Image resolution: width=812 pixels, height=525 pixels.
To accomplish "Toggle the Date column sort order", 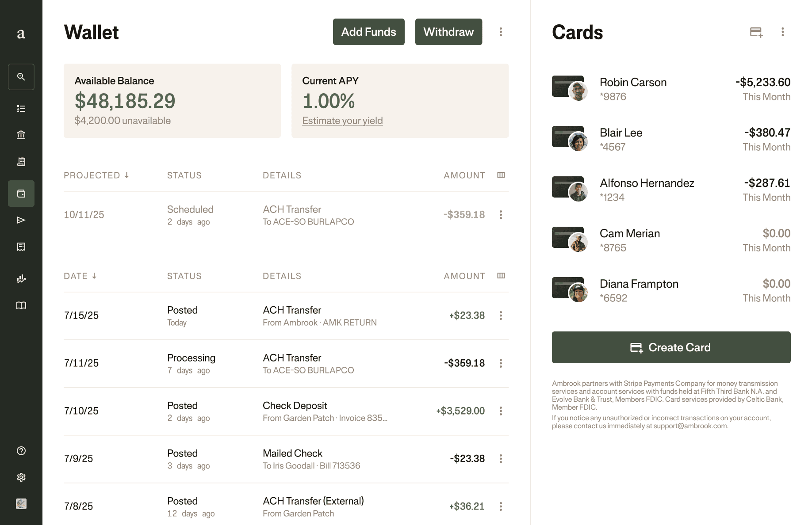I will pyautogui.click(x=80, y=276).
